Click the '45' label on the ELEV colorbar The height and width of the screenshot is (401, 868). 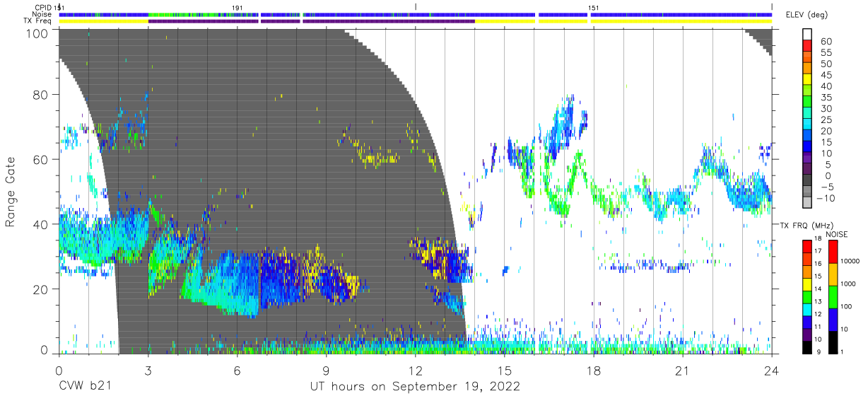tap(825, 76)
